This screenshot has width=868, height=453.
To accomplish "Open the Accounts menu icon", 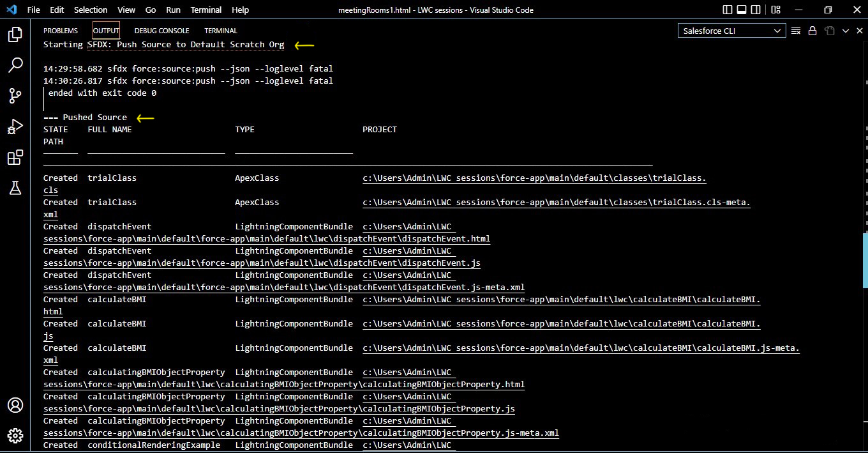I will pyautogui.click(x=15, y=405).
